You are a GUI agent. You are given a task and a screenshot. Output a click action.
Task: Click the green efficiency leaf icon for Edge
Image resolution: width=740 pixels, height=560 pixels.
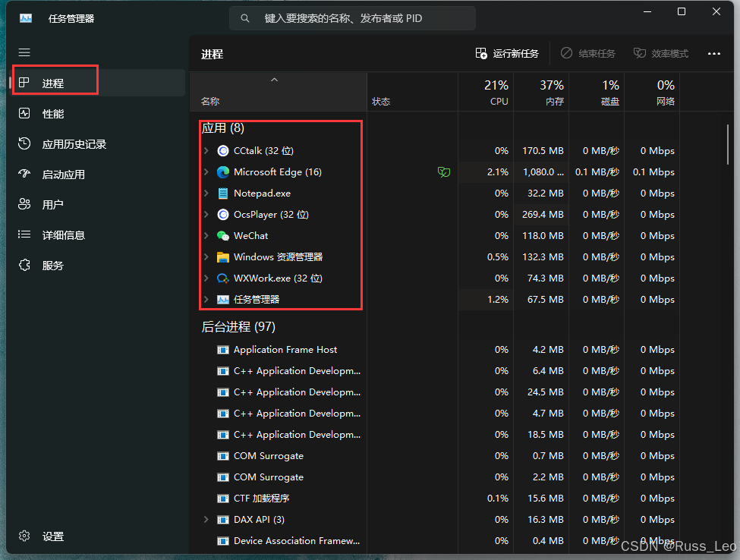(444, 172)
